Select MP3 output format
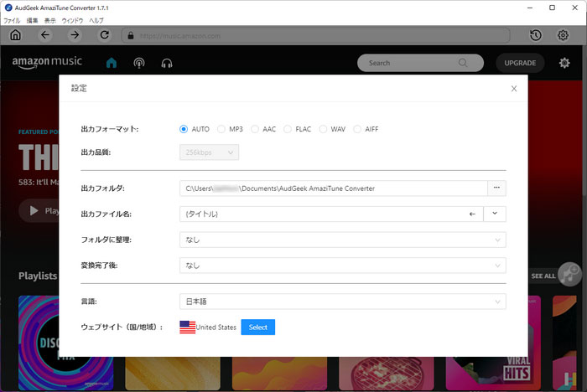This screenshot has height=392, width=587. [x=221, y=129]
